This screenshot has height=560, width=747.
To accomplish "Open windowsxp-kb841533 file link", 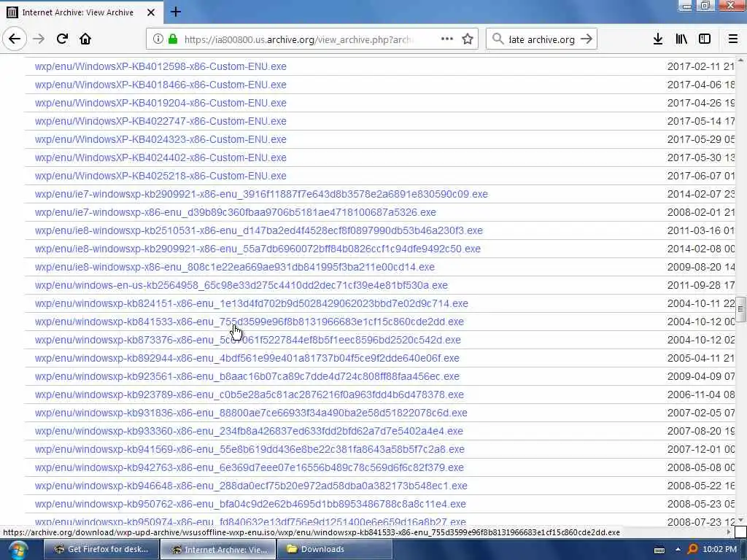I will click(249, 322).
